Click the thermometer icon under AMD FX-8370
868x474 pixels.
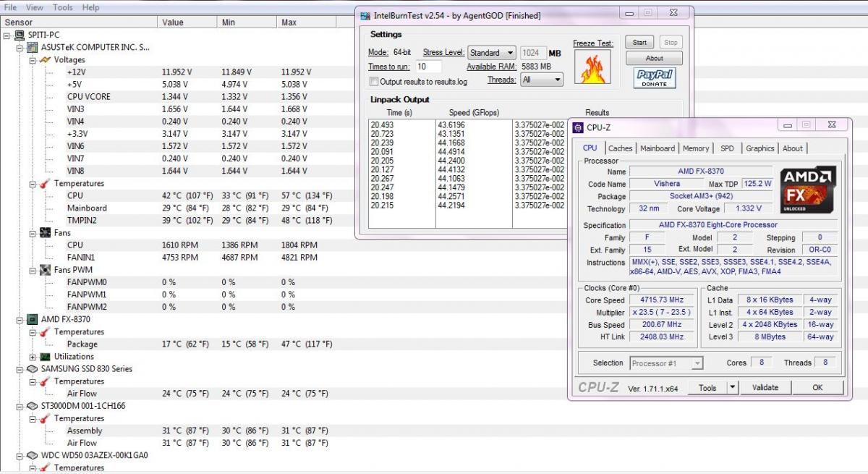pos(45,331)
